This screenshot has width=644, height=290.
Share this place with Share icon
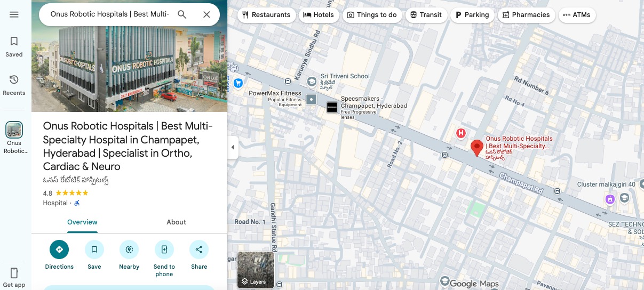(x=199, y=249)
